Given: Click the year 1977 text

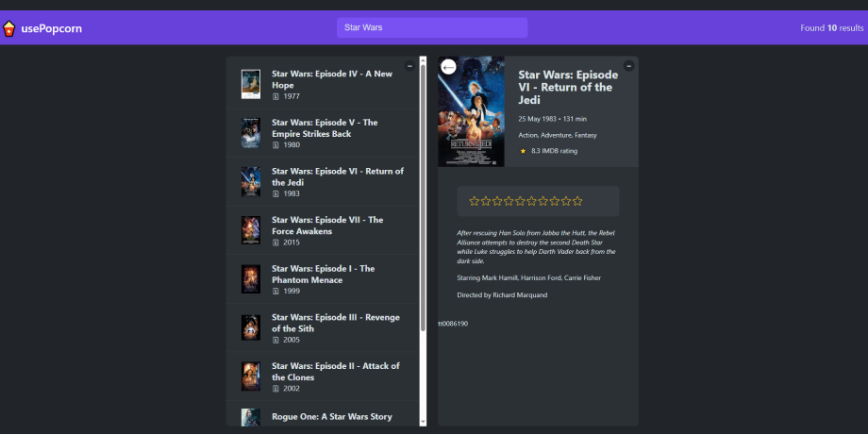Looking at the screenshot, I should click(x=292, y=96).
